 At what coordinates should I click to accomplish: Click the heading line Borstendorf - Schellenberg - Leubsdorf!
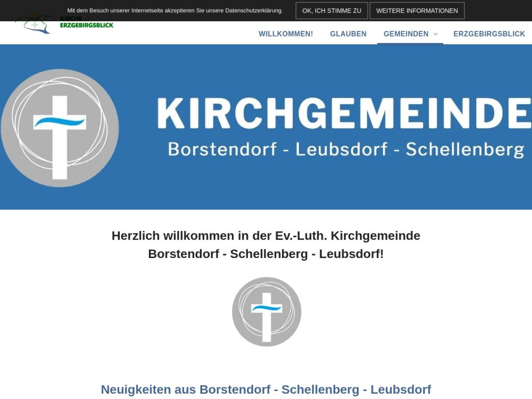[265, 254]
